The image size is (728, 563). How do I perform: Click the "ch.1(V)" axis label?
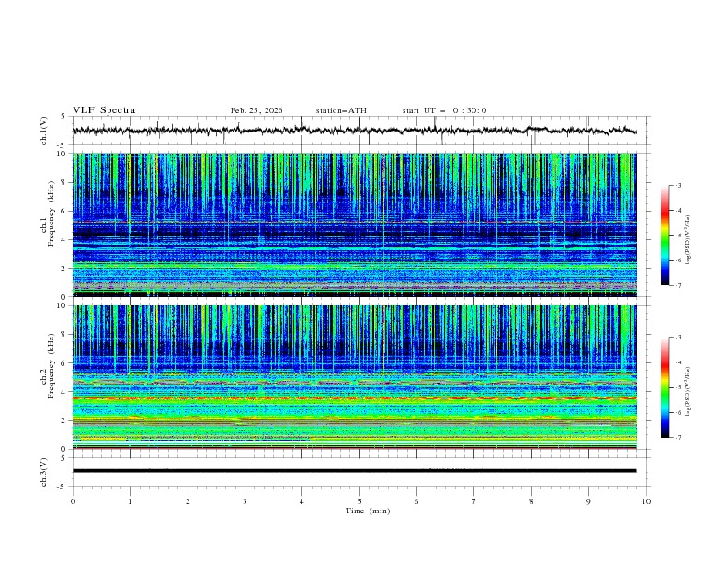44,131
